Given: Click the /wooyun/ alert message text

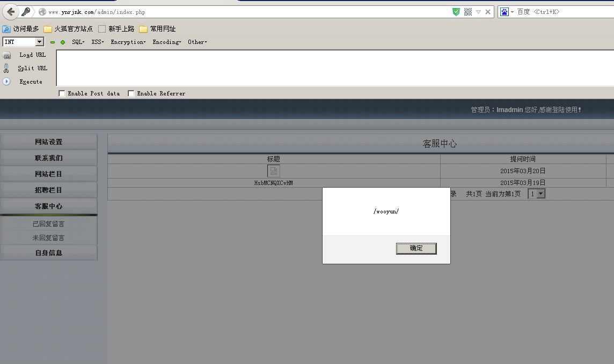Looking at the screenshot, I should 386,212.
